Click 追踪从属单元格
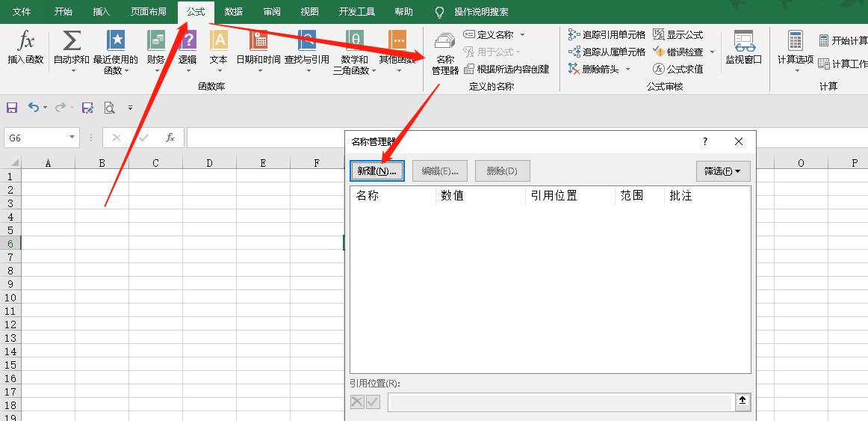 (607, 52)
